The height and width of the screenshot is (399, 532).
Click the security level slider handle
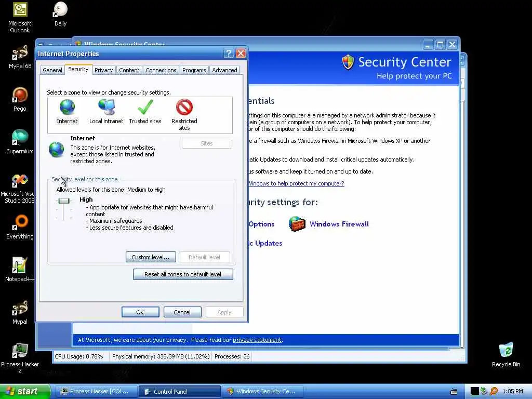[x=63, y=201]
